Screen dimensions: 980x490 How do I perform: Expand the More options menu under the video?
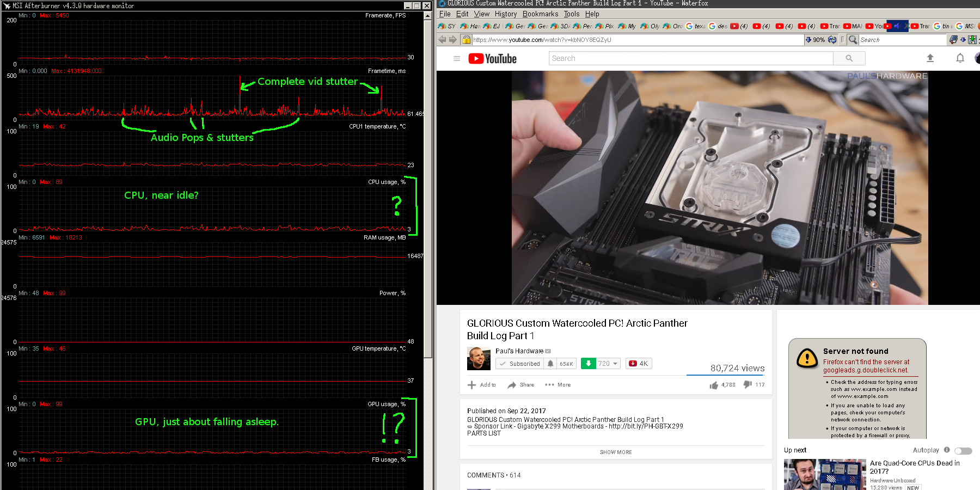[558, 385]
